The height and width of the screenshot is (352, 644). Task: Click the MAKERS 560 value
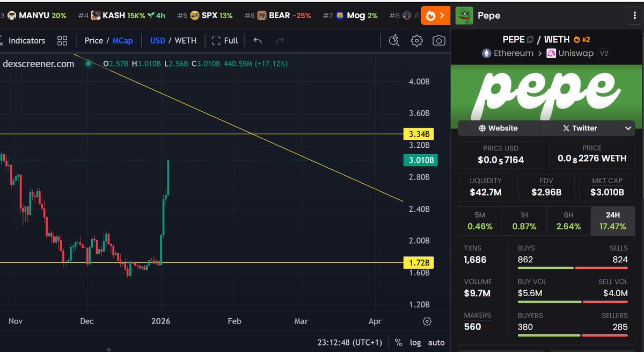click(472, 327)
